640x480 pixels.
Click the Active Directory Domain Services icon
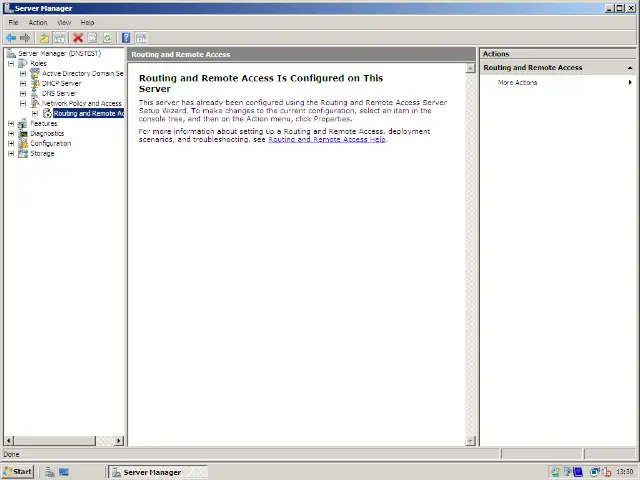point(35,73)
